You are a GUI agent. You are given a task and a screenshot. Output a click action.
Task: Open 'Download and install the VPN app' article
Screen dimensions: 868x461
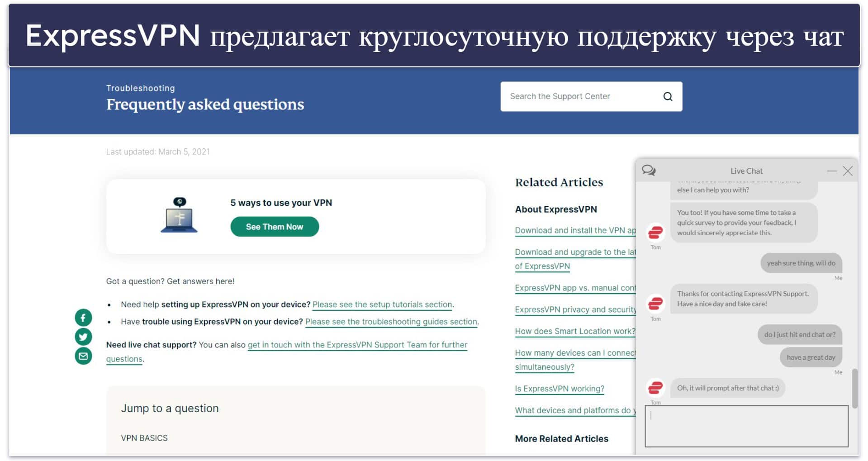click(x=575, y=230)
